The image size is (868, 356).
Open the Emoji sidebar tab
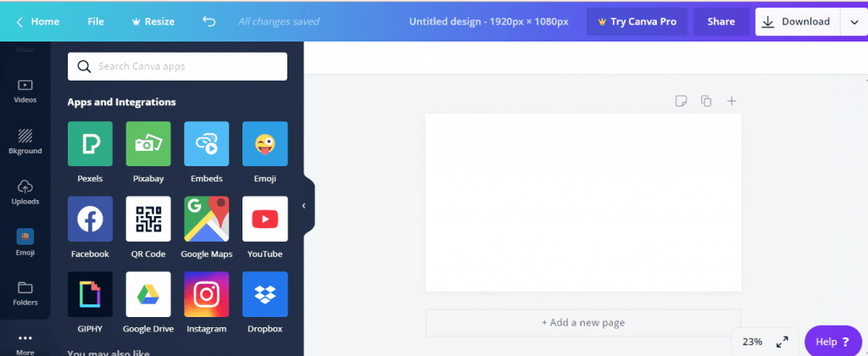25,242
